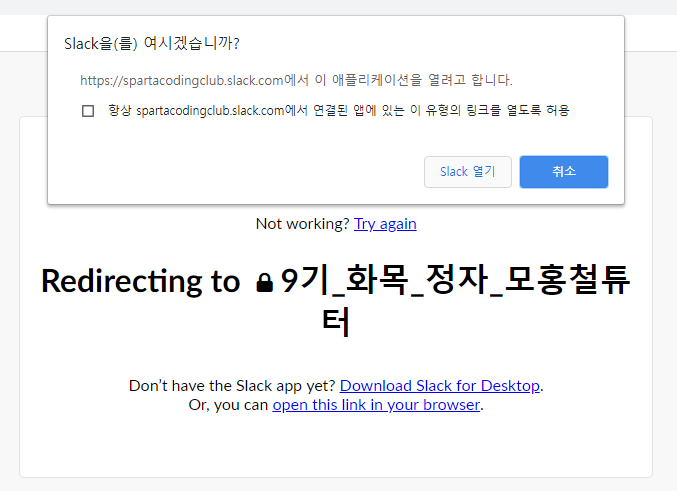Click 'open this link in your browser'
Viewport: 677px width, 491px height.
pyautogui.click(x=376, y=405)
